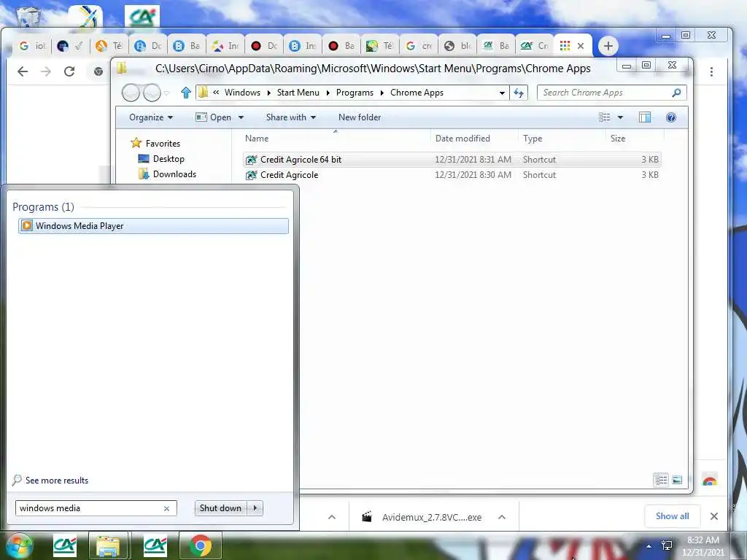Open Shut down options arrow
Image resolution: width=747 pixels, height=560 pixels.
click(x=255, y=508)
